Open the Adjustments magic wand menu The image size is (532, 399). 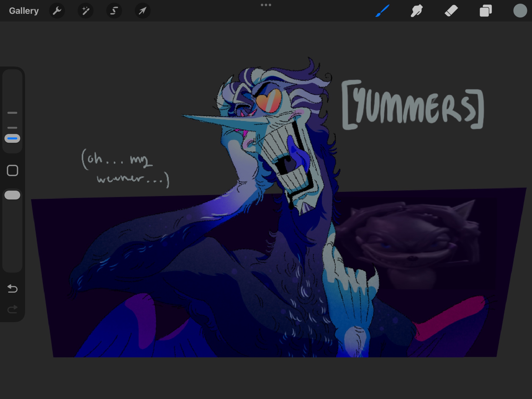coord(85,11)
